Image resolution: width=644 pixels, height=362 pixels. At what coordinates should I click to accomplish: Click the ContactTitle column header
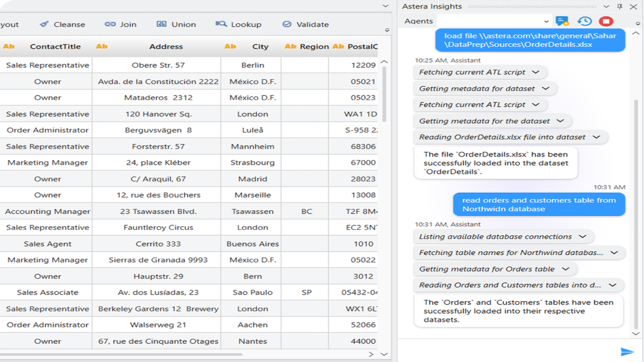(55, 47)
